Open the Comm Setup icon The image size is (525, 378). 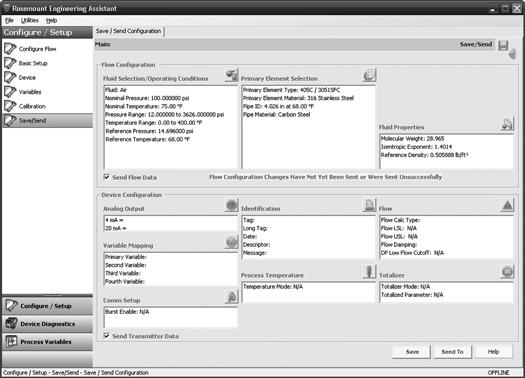click(x=231, y=297)
